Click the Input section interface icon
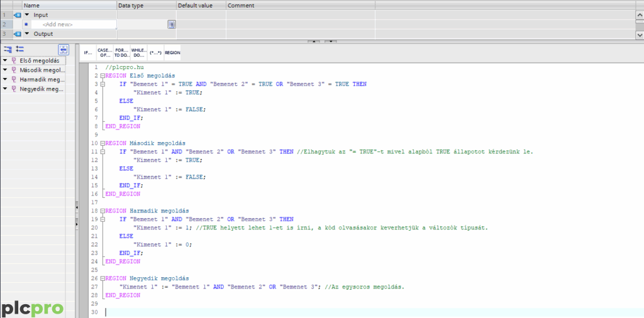This screenshot has width=644, height=318. point(17,15)
